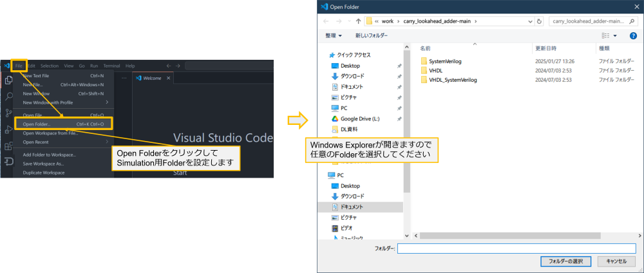Expand the Open Recent submenu
This screenshot has width=644, height=273.
[107, 142]
